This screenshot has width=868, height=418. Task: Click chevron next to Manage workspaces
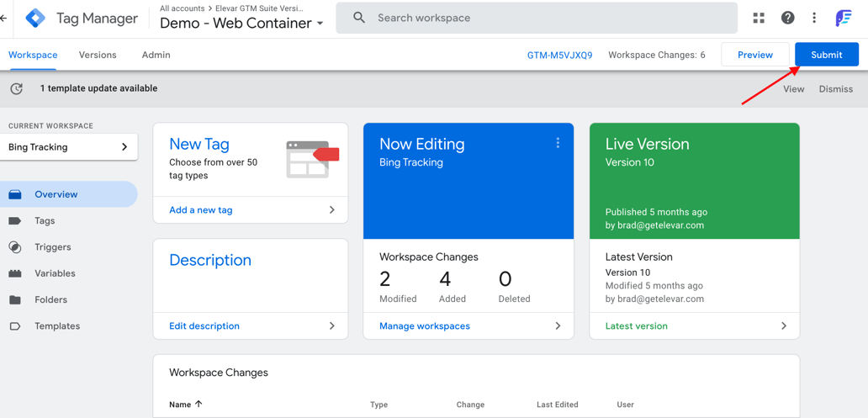click(x=558, y=326)
